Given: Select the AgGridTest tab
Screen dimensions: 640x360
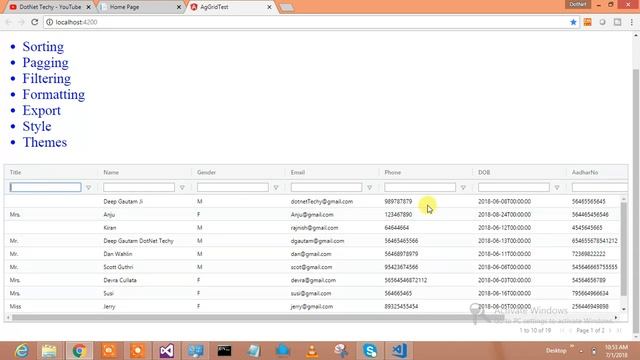Looking at the screenshot, I should coord(231,7).
